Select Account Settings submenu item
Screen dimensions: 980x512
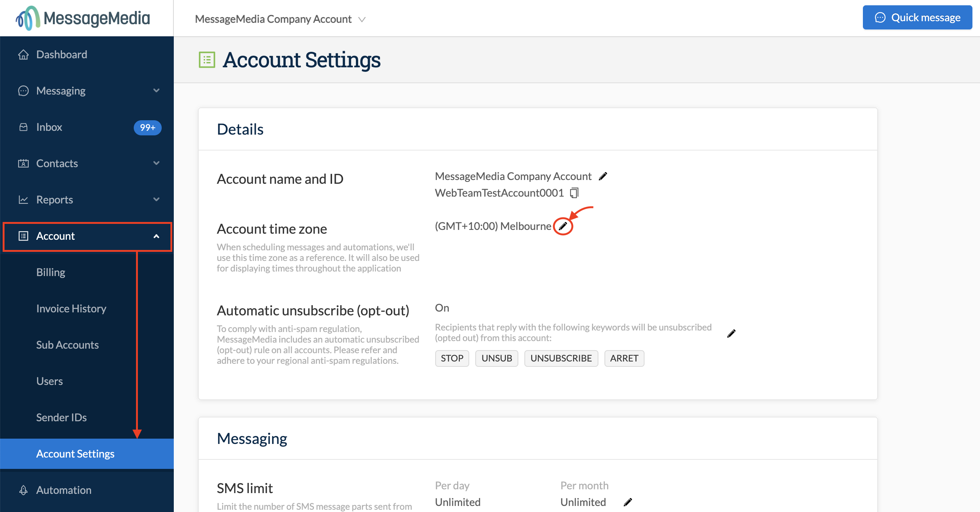click(87, 454)
